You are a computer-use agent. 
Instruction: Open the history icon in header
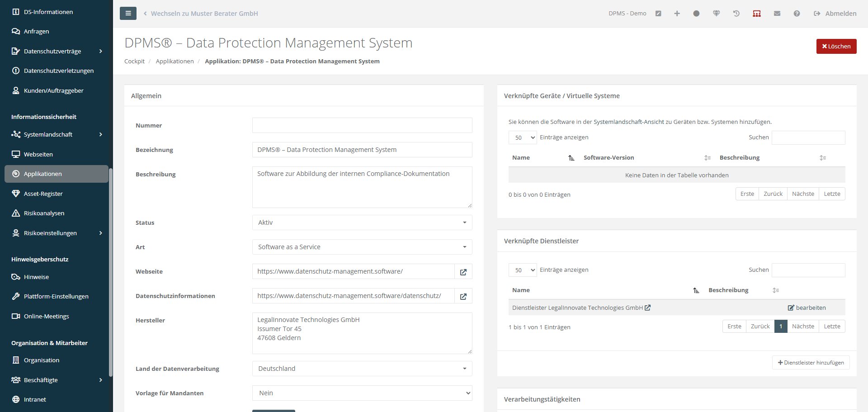pyautogui.click(x=736, y=14)
